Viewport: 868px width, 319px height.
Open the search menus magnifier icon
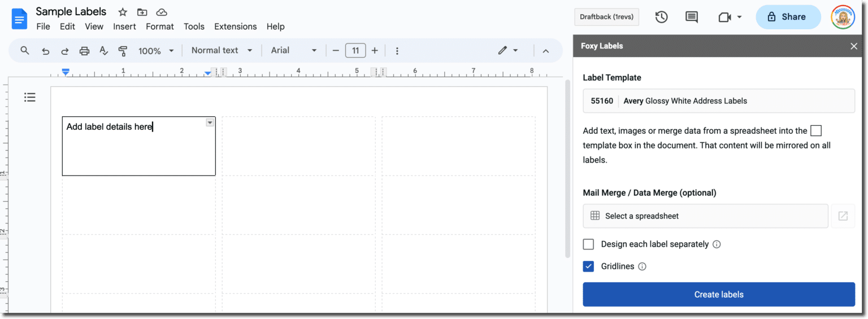25,50
